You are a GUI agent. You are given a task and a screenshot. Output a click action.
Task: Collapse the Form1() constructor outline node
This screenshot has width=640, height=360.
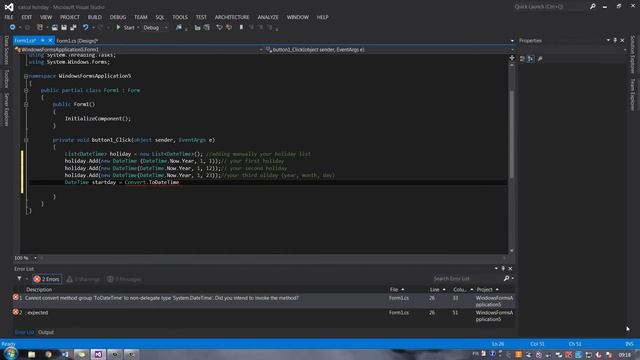click(x=26, y=104)
